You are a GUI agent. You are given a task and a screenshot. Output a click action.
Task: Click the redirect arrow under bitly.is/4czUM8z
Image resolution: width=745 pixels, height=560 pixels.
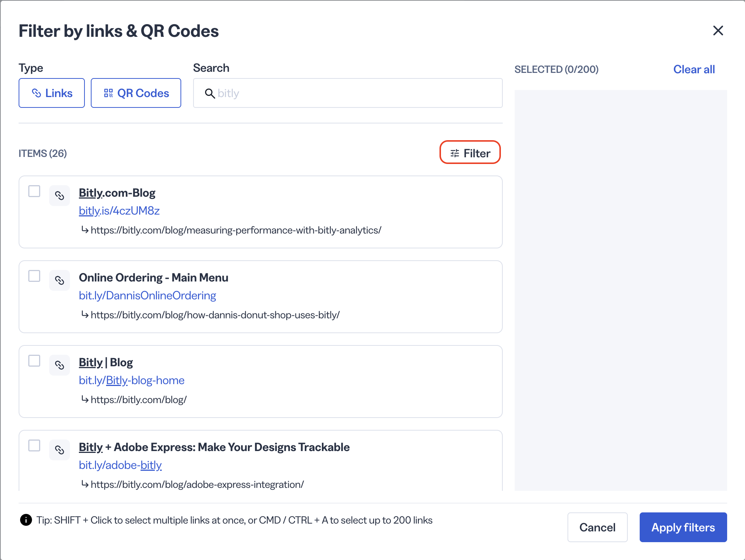tap(85, 230)
